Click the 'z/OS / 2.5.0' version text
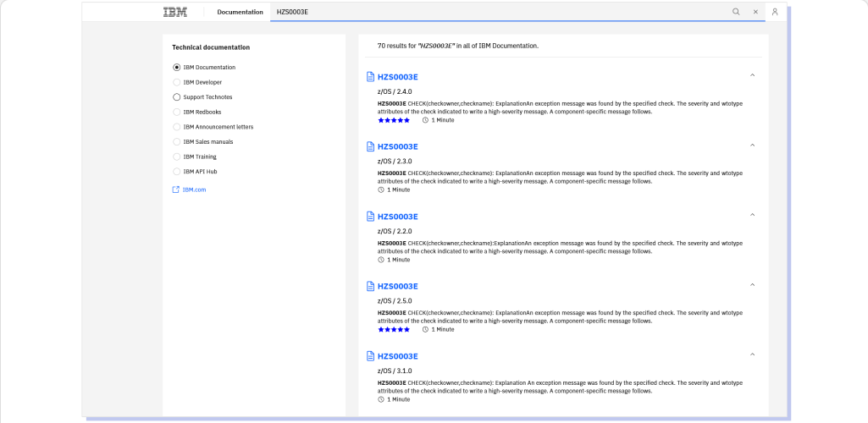Image resolution: width=868 pixels, height=423 pixels. [x=395, y=301]
